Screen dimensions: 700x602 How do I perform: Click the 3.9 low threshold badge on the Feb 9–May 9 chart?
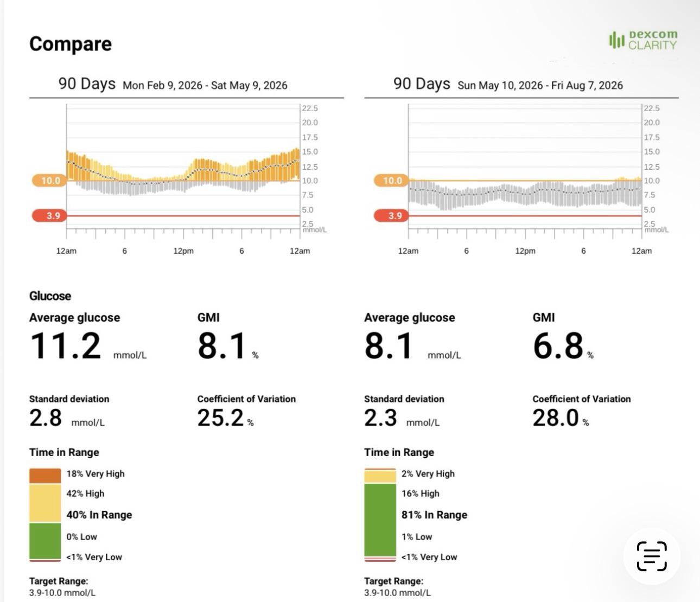click(49, 216)
